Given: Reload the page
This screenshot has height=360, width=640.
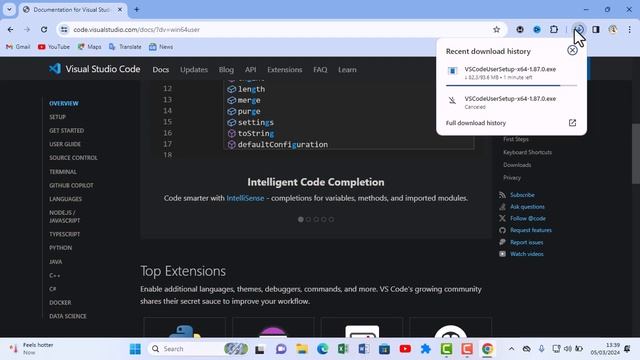Looking at the screenshot, I should pos(44,29).
